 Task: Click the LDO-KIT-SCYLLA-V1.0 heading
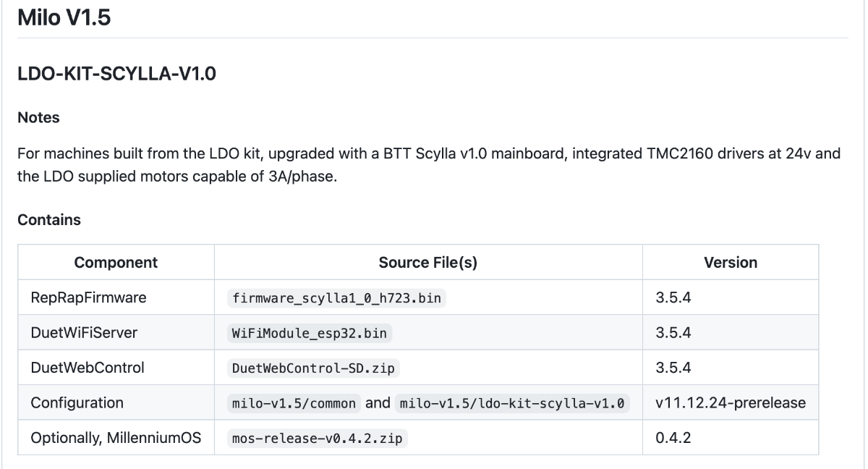(x=117, y=74)
